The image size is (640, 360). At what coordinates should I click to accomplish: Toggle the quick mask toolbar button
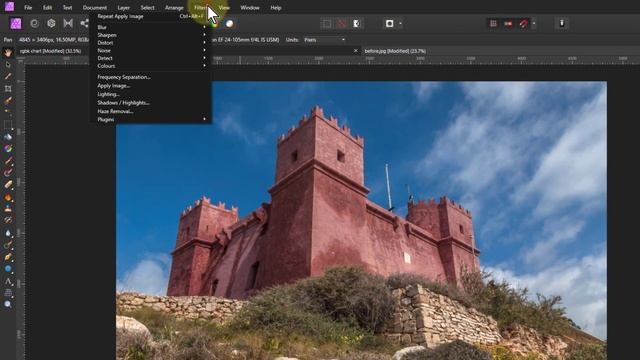(x=389, y=24)
